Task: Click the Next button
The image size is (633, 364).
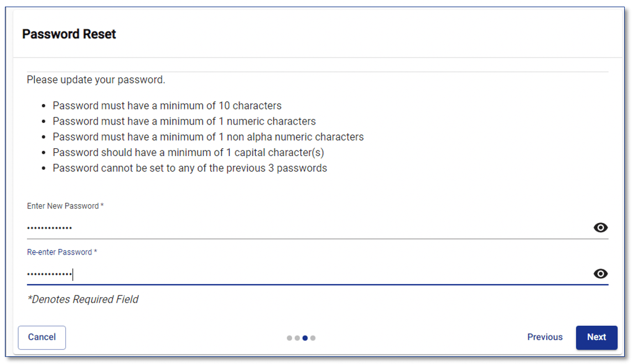Action: pos(596,337)
